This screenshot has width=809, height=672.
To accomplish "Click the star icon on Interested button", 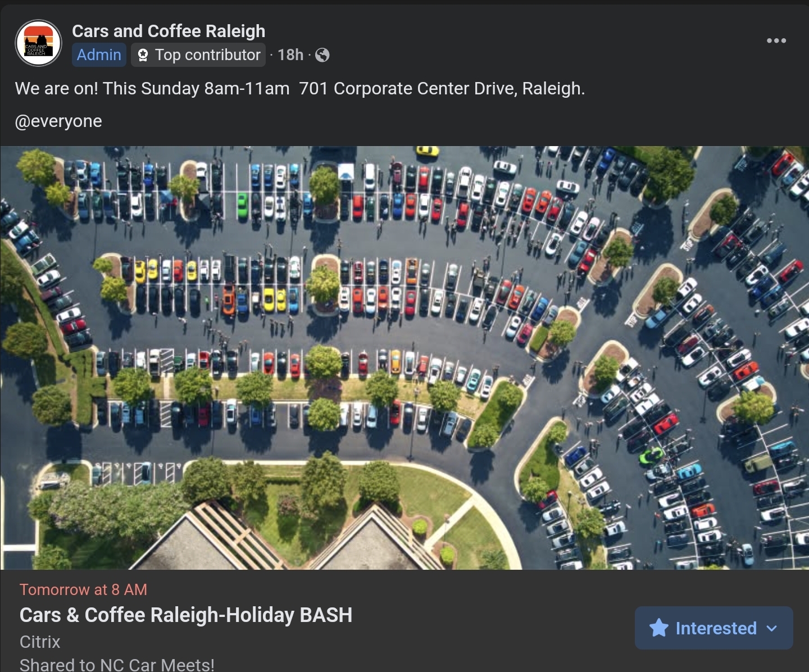I will pyautogui.click(x=658, y=628).
